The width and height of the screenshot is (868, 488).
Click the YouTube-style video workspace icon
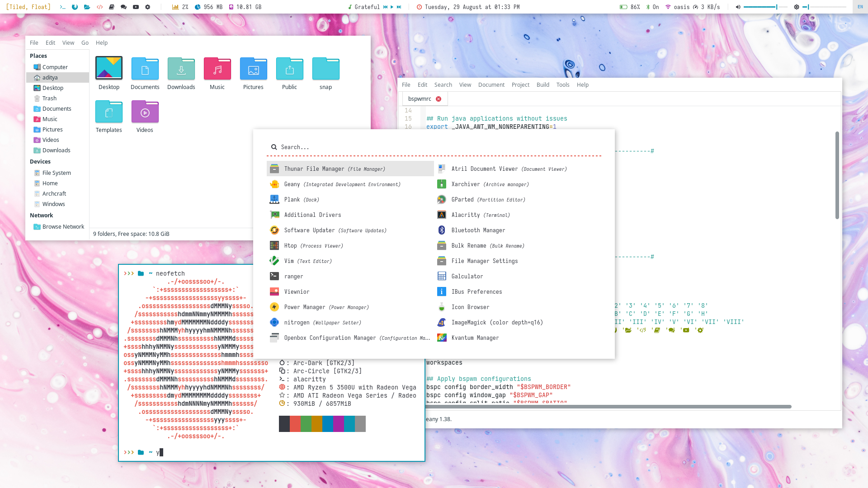tap(136, 7)
